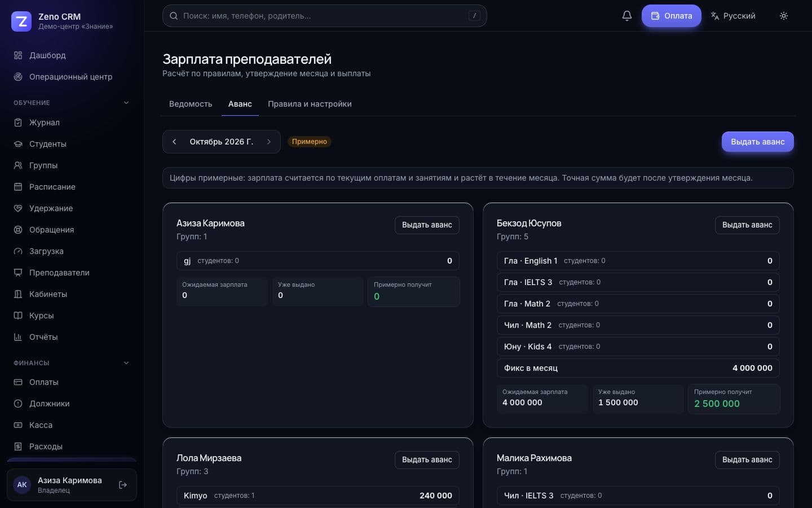The width and height of the screenshot is (812, 508).
Task: Click the green 2 500 000 amount
Action: click(717, 404)
